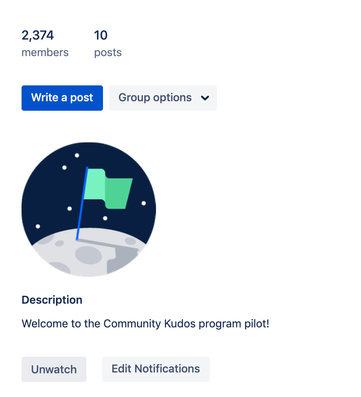Click the Welcome to the Community Kudos text
Image resolution: width=361 pixels, height=397 pixels.
click(x=145, y=324)
